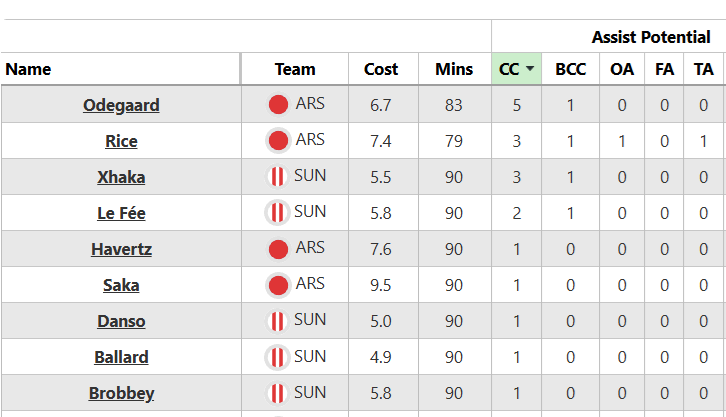This screenshot has width=726, height=417.
Task: Sort table by Name column header
Action: pos(28,69)
